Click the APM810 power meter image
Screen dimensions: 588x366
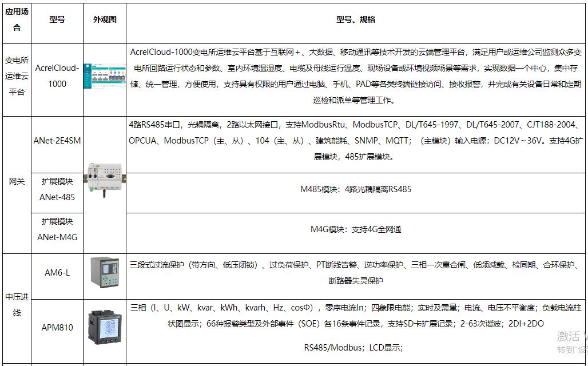105,327
